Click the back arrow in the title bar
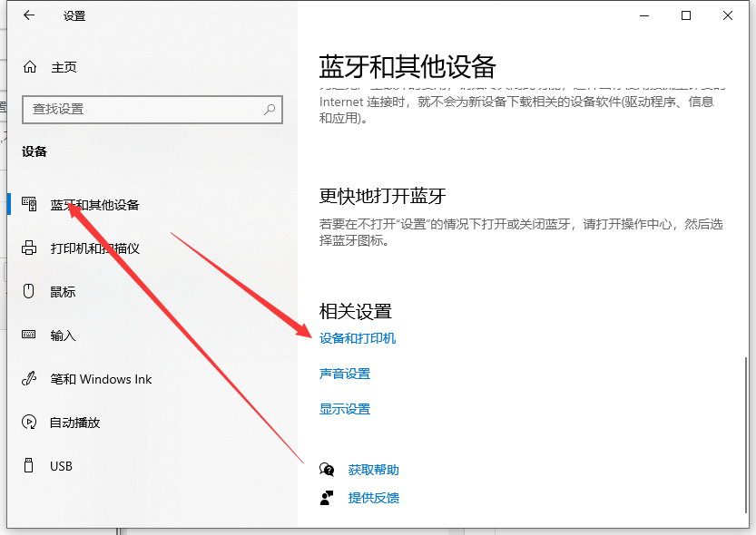 29,15
